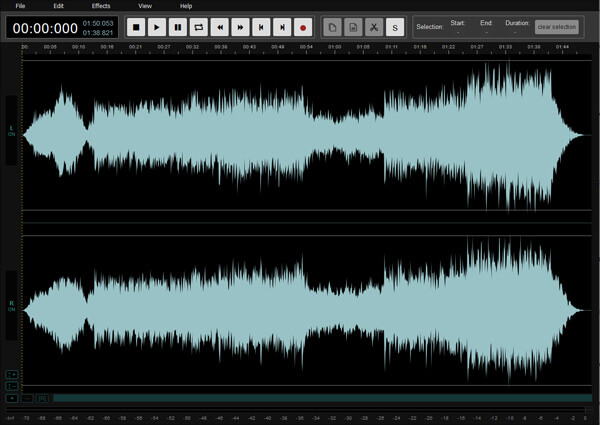Image resolution: width=600 pixels, height=425 pixels.
Task: Click the S silence button
Action: pos(395,27)
